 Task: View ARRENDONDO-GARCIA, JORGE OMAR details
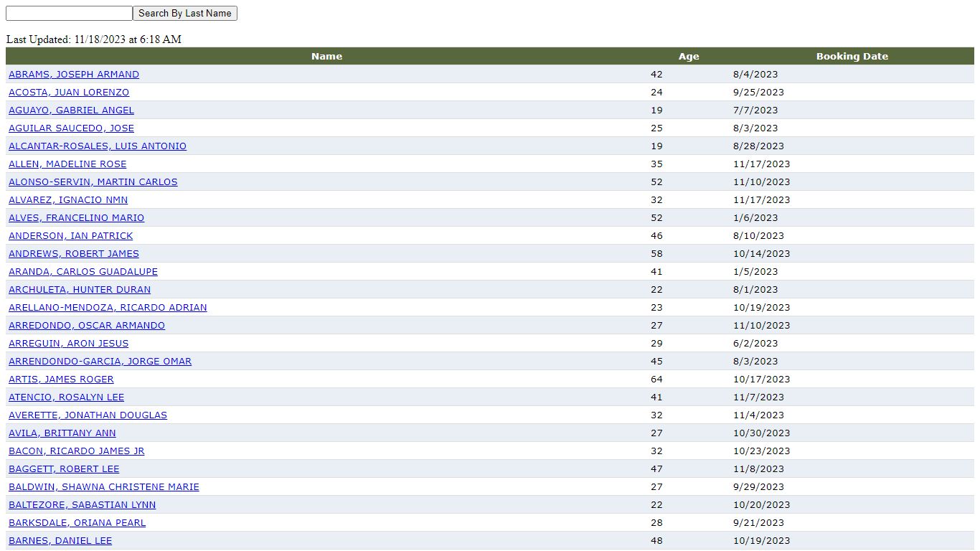tap(100, 362)
